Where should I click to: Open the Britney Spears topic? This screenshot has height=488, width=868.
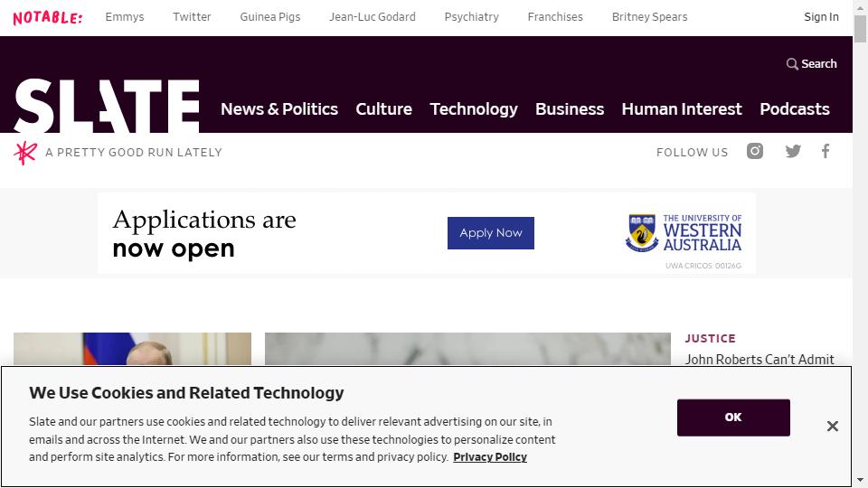[x=649, y=17]
